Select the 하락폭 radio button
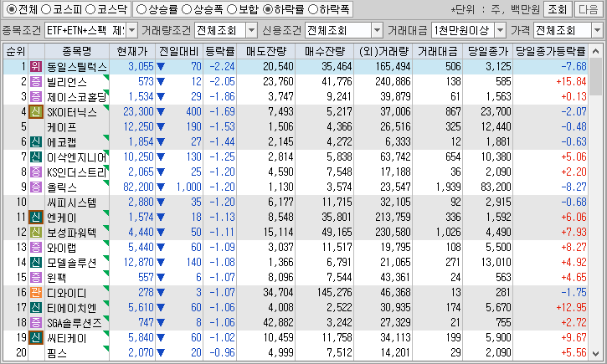Screen dimensions: 607x364 [313, 9]
